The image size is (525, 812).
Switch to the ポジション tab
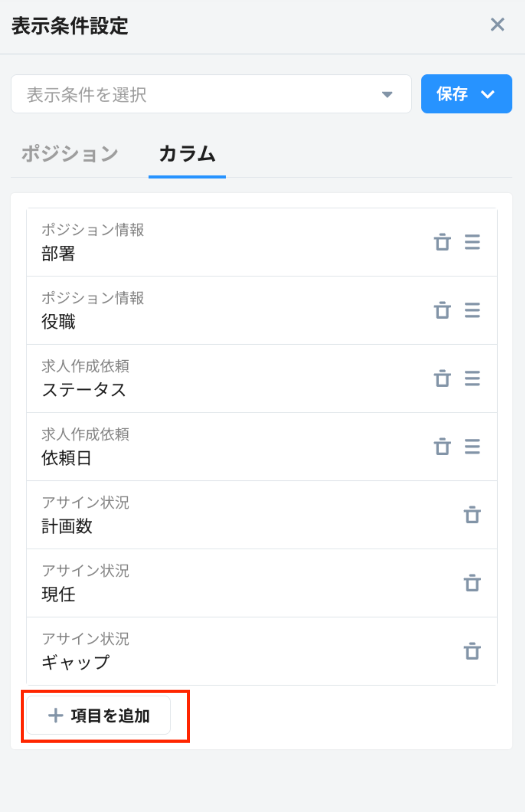(x=70, y=154)
